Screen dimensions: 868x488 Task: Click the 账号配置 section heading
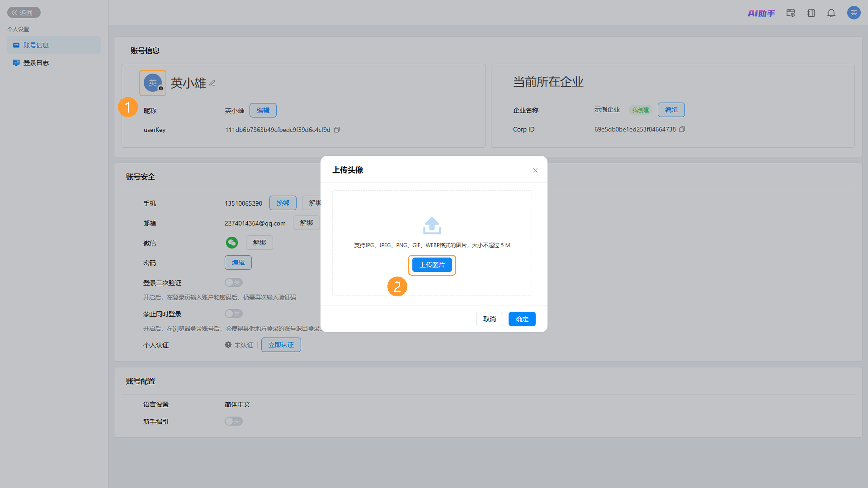(x=140, y=381)
